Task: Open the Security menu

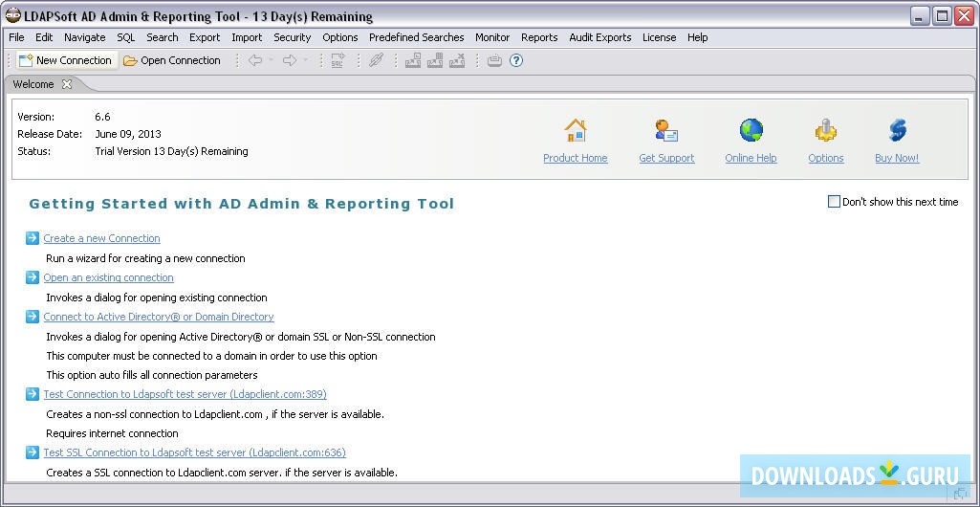Action: 293,37
